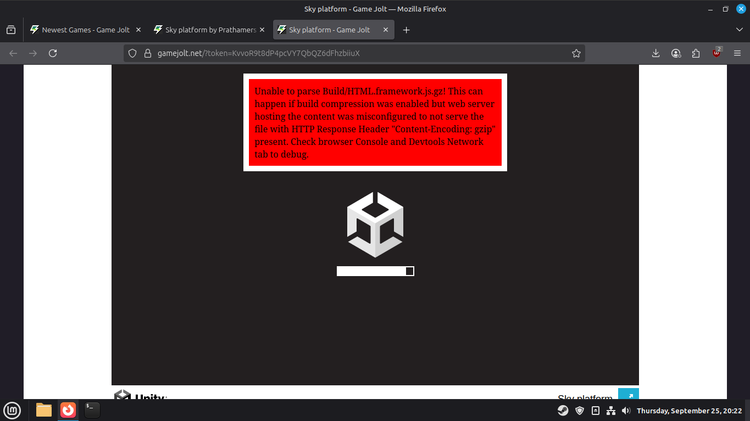This screenshot has height=421, width=750.
Task: Open the Firefox account menu
Action: pyautogui.click(x=676, y=53)
